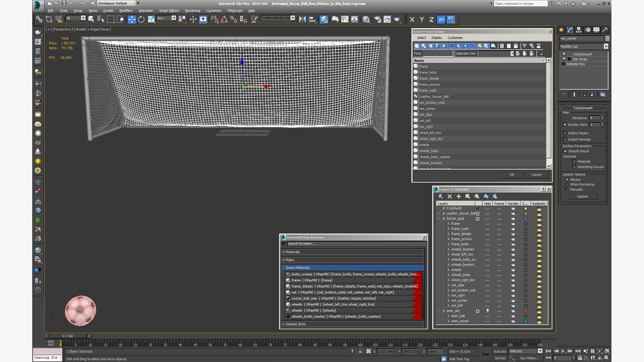Open the selection filter All dropdown
Screen dimensions: 644x362
pyautogui.click(x=83, y=18)
